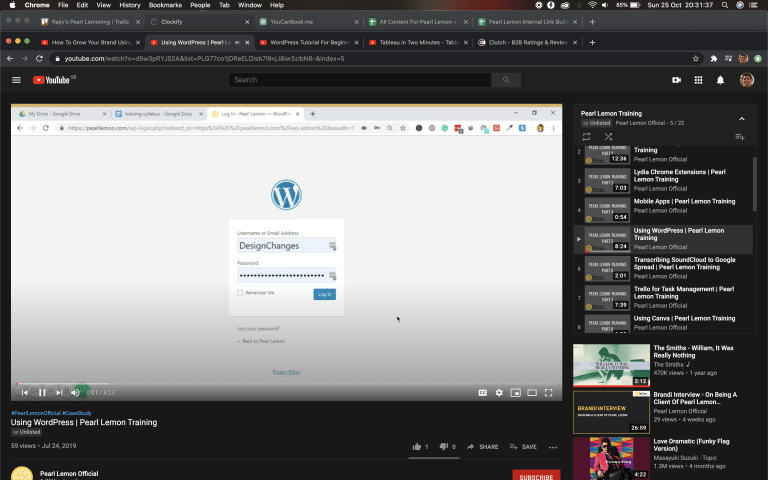This screenshot has width=768, height=480.
Task: Save the playlist with the add icon
Action: point(740,137)
